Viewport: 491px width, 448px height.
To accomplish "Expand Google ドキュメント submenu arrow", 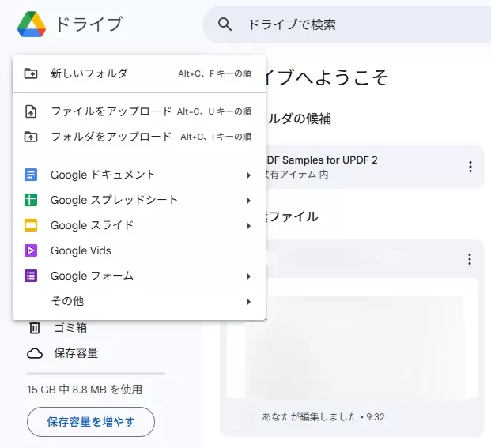I will click(248, 175).
